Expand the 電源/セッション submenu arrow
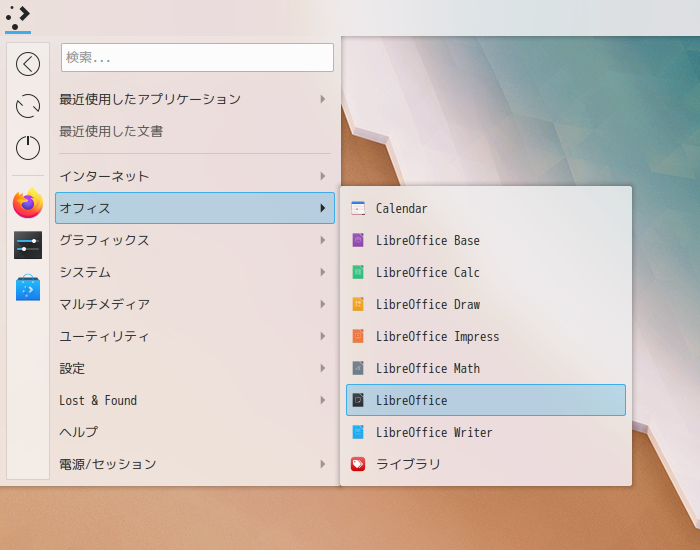700x550 pixels. click(323, 464)
